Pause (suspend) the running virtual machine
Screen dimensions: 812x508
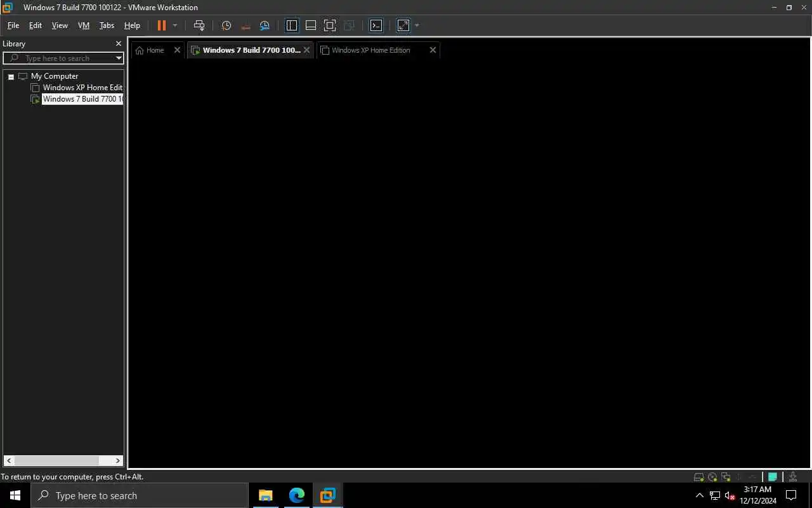[161, 25]
